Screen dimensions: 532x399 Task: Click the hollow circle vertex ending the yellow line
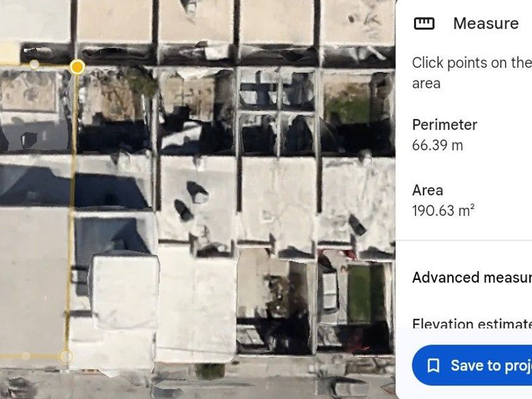(x=65, y=357)
